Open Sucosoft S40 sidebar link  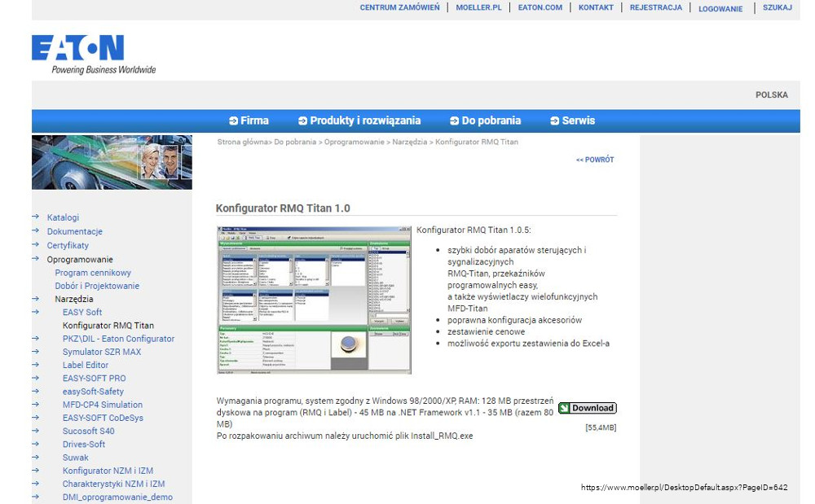(x=88, y=431)
